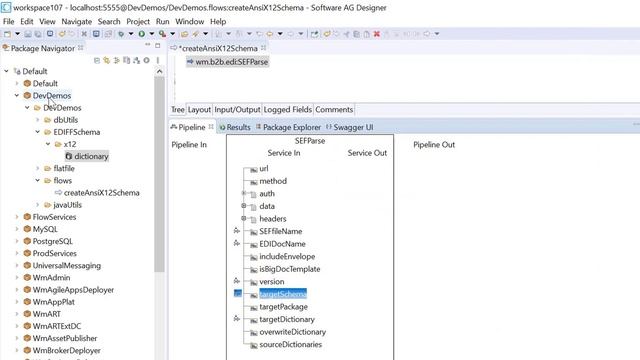This screenshot has width=640, height=360.
Task: Open the File menu
Action: [x=8, y=22]
